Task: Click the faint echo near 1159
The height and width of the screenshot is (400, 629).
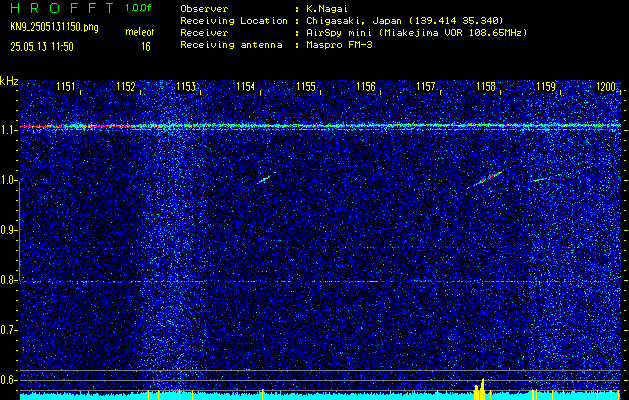Action: (540, 180)
